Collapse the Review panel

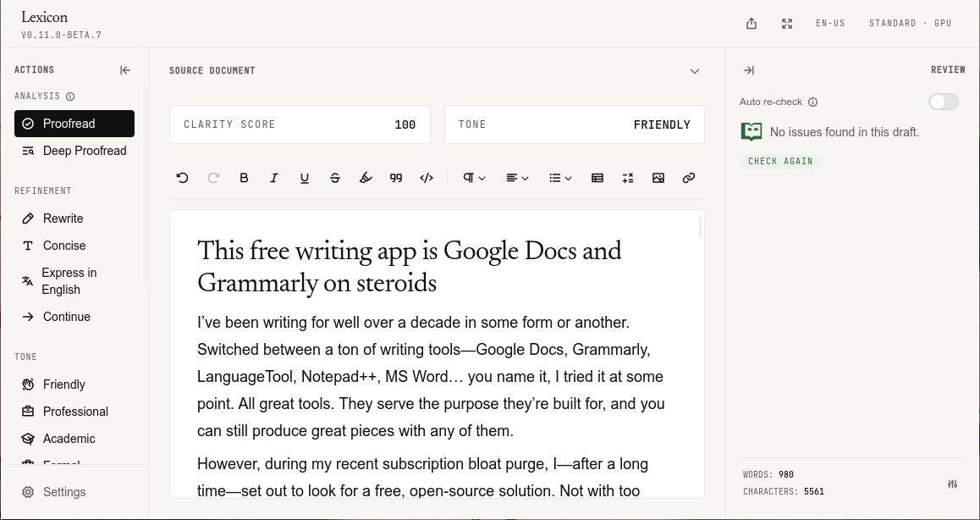749,70
